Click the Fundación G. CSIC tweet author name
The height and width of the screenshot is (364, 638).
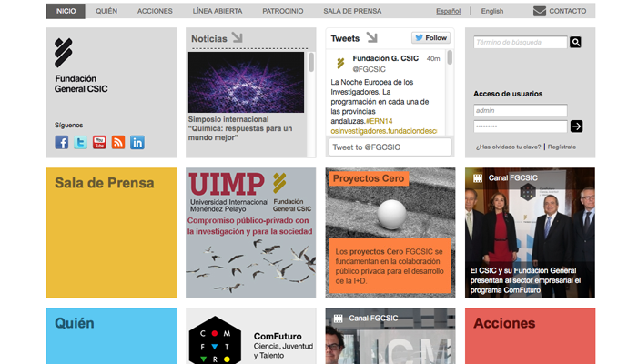click(x=385, y=58)
